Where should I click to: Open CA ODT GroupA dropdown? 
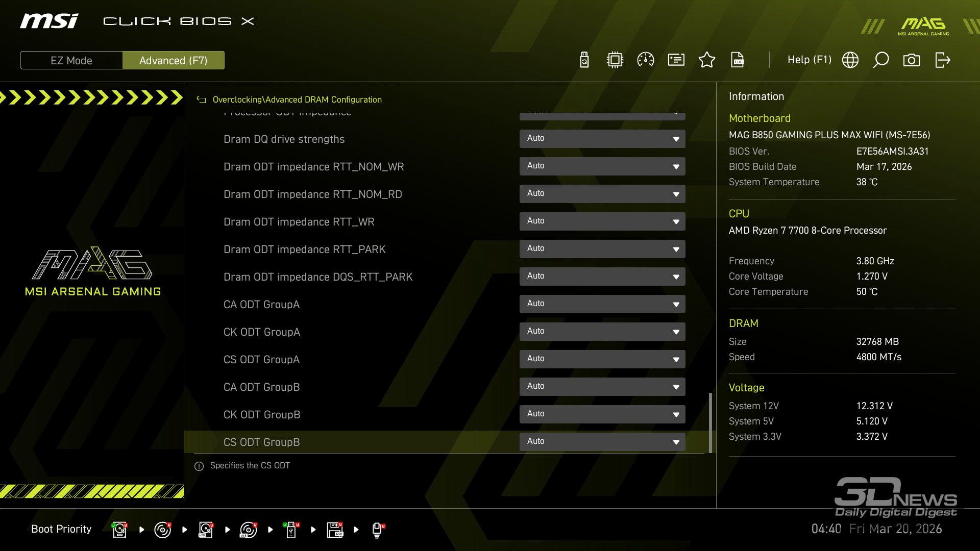click(x=602, y=304)
